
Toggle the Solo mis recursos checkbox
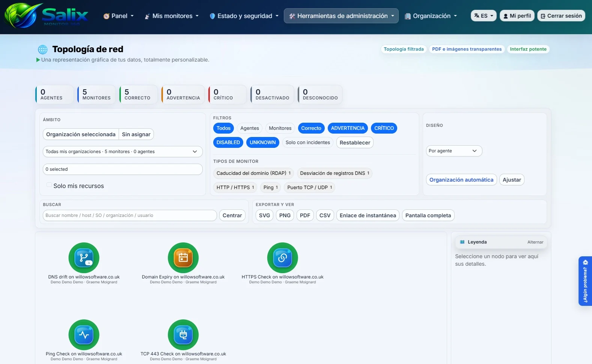pos(49,185)
